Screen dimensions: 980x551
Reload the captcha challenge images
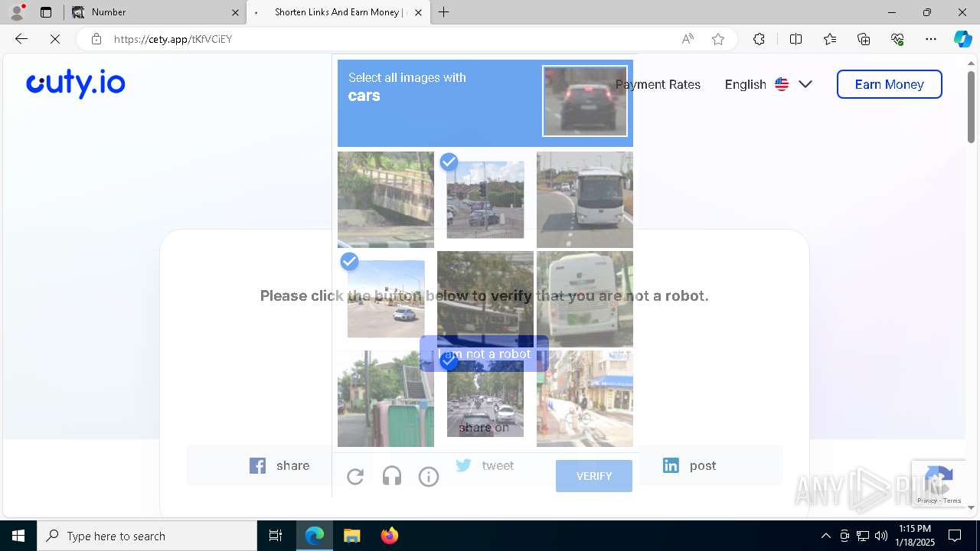click(x=355, y=477)
